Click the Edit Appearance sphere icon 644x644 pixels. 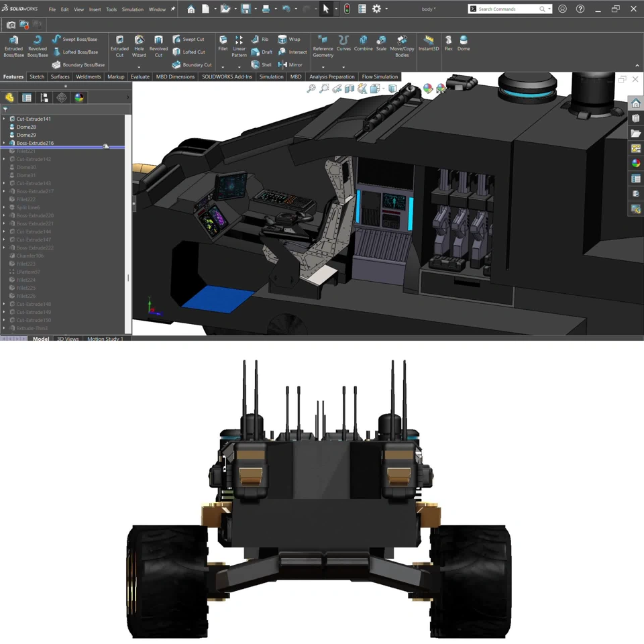[428, 88]
